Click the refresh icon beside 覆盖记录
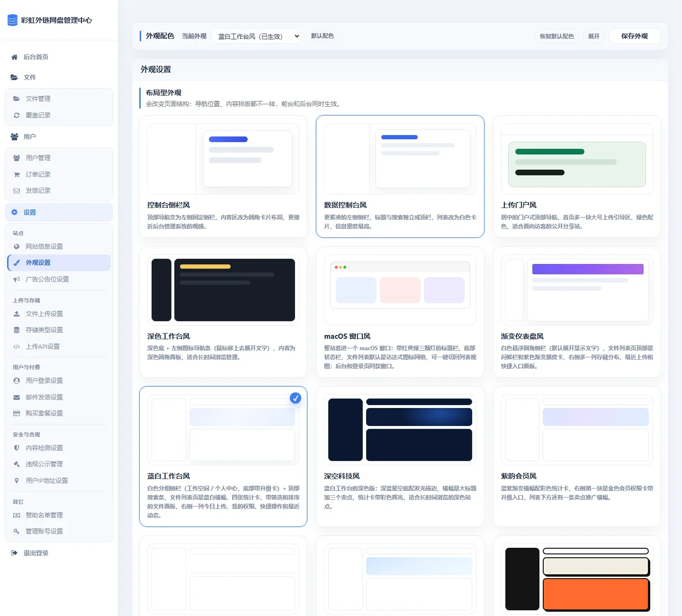682x616 pixels. tap(17, 115)
